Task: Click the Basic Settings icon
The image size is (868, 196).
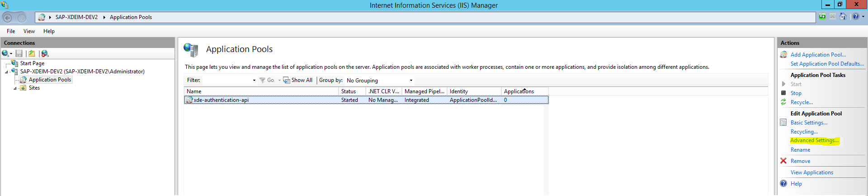Action: point(783,122)
